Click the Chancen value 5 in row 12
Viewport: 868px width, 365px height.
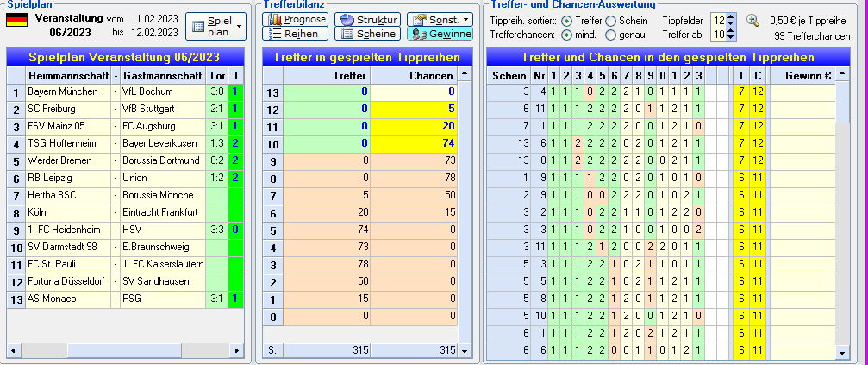414,109
